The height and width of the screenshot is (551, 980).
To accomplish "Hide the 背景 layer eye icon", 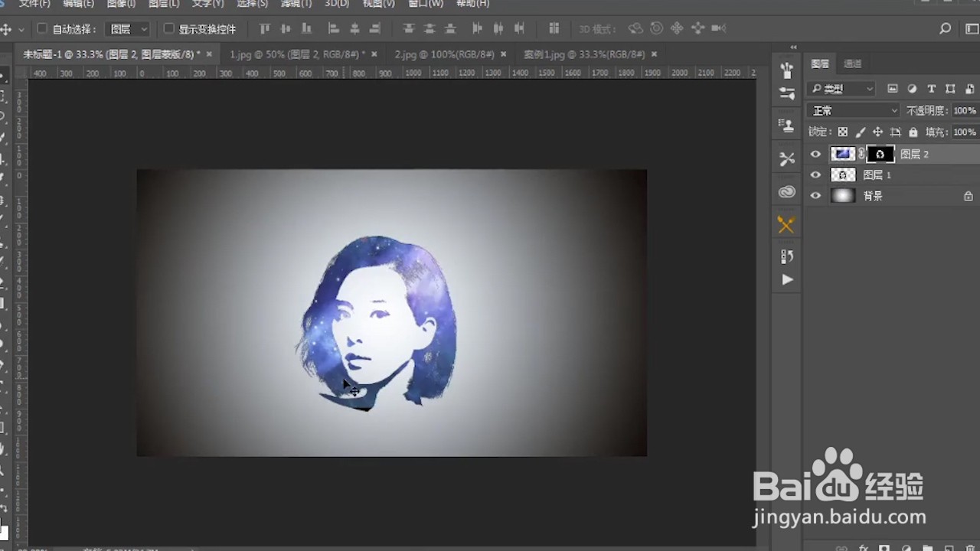I will point(815,196).
